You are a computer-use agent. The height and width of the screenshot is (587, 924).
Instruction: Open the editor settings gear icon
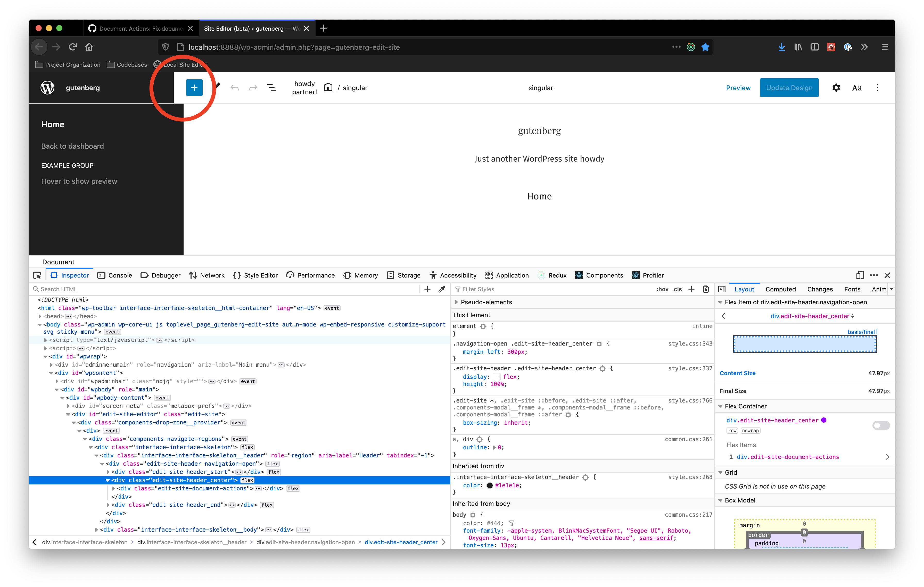[836, 88]
